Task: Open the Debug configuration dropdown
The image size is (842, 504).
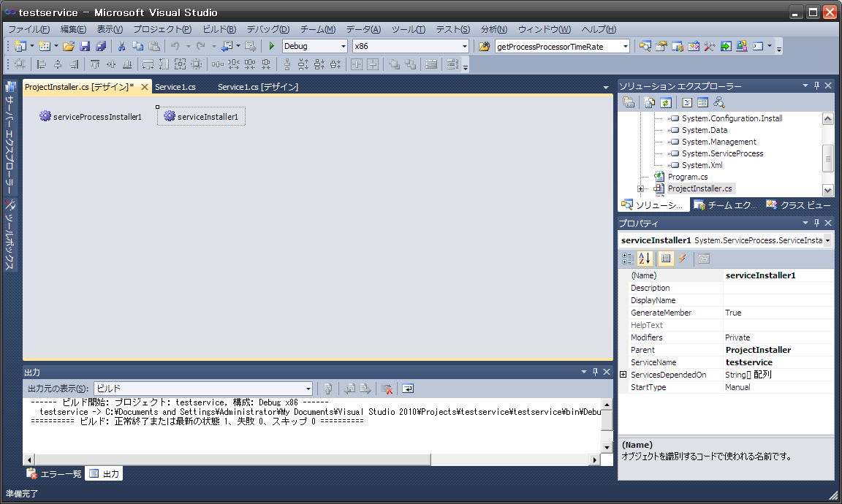Action: click(x=343, y=46)
